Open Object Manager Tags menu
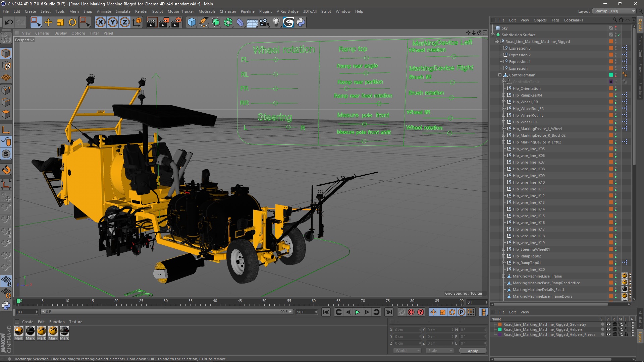 (555, 20)
